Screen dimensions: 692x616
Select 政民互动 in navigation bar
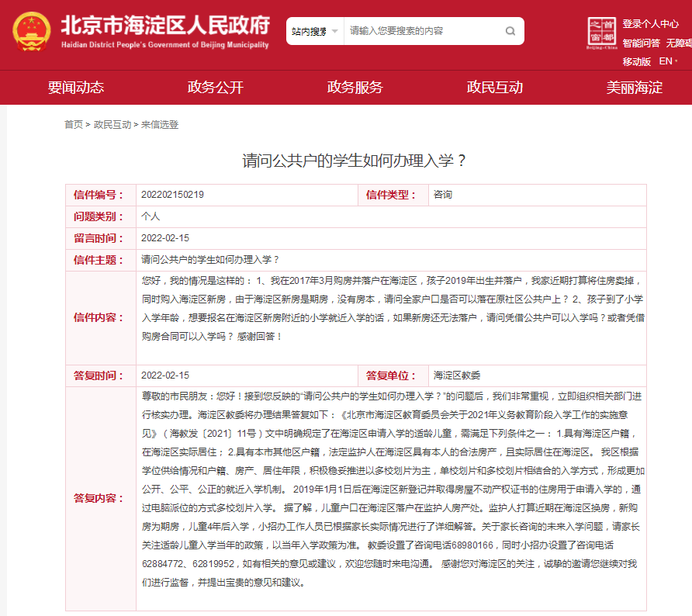point(495,88)
